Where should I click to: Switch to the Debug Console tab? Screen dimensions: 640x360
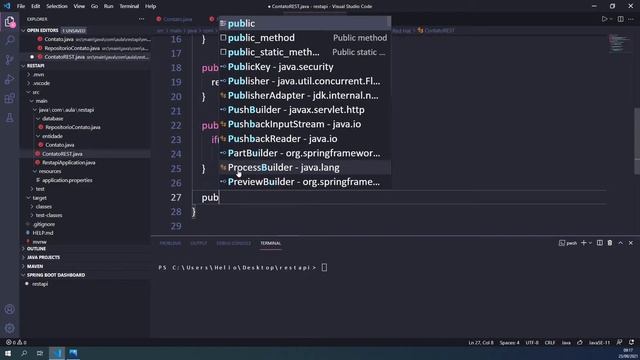tap(233, 243)
